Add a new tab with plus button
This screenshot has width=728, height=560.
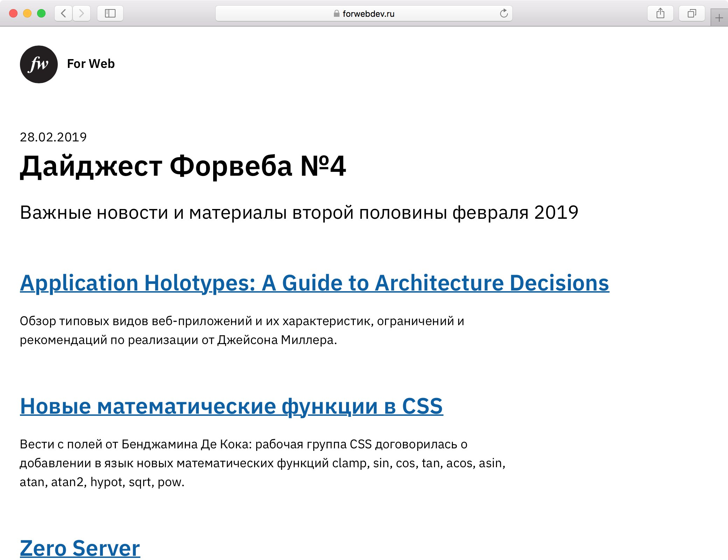click(719, 18)
